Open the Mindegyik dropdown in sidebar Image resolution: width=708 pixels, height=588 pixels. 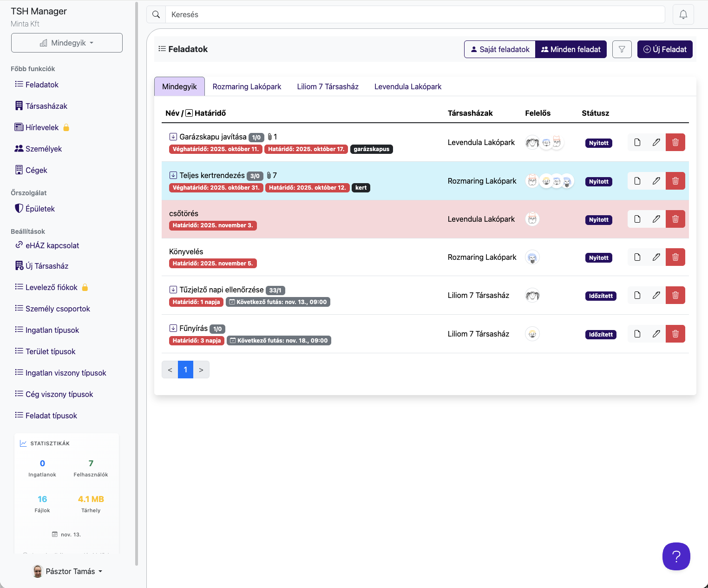(x=67, y=43)
